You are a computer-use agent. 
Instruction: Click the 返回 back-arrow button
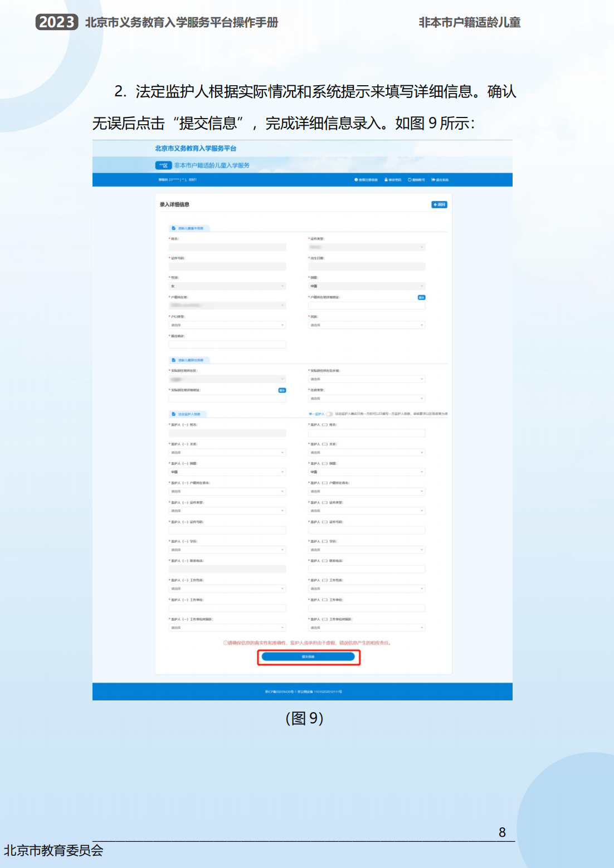439,204
